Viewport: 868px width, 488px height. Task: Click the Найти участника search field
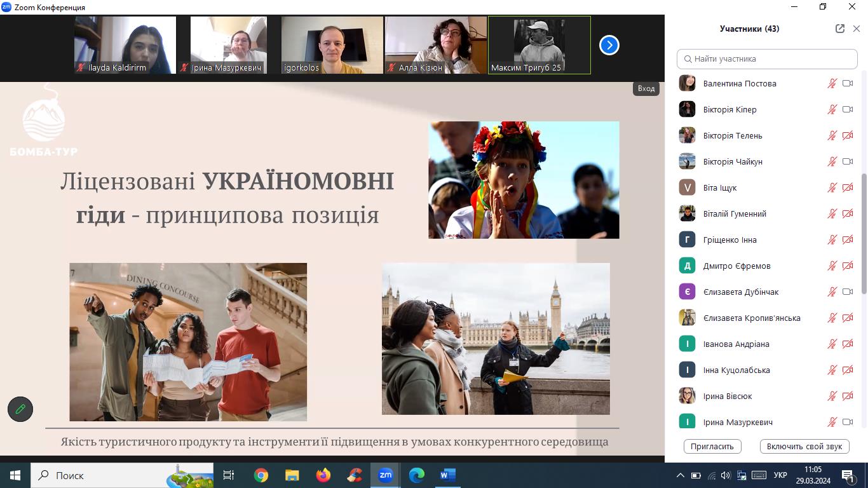(767, 58)
